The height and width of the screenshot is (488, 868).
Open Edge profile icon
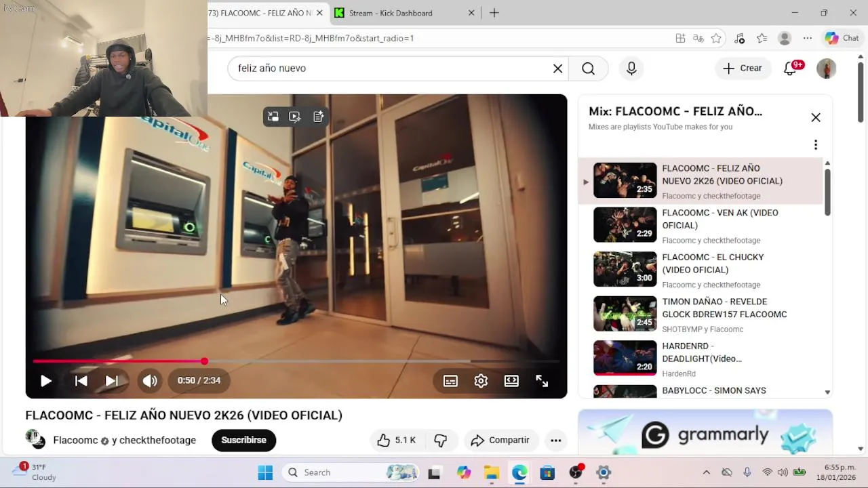coord(785,39)
